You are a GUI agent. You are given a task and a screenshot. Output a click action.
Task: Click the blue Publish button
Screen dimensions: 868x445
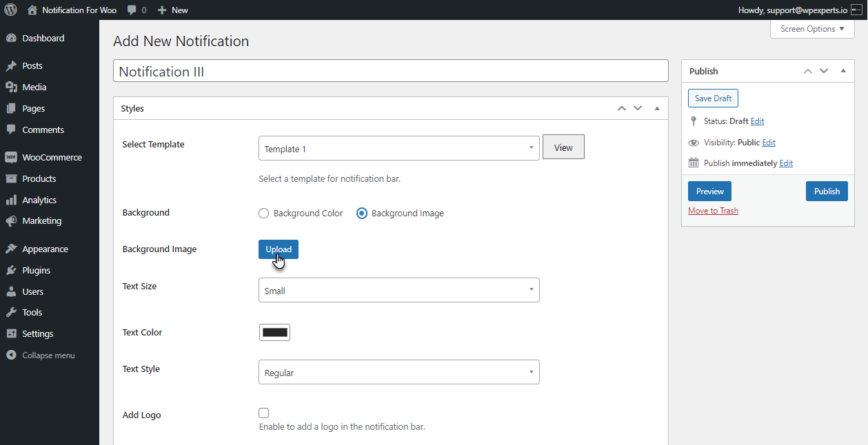point(827,192)
